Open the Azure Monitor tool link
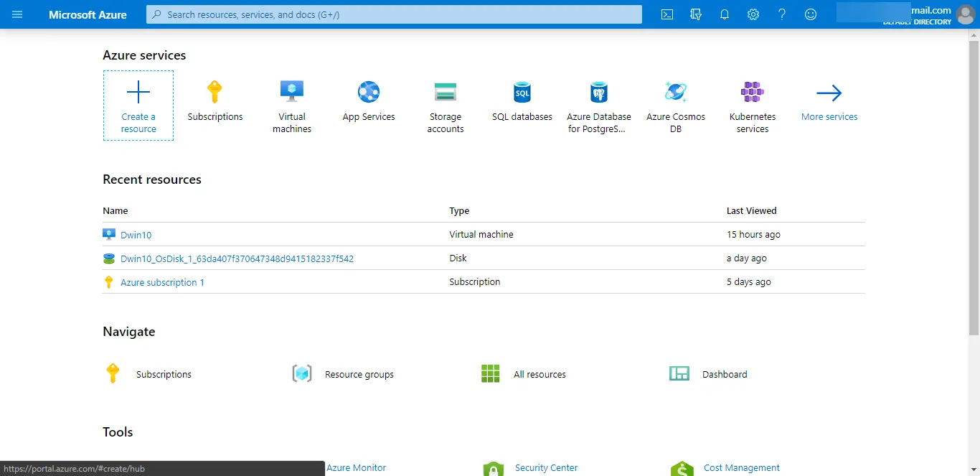The width and height of the screenshot is (980, 476). coord(356,467)
